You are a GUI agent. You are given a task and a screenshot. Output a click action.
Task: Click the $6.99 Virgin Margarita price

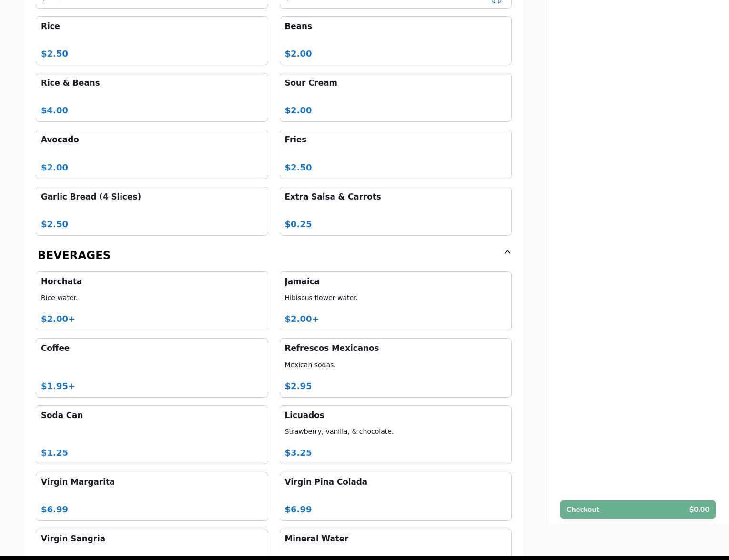click(x=54, y=510)
